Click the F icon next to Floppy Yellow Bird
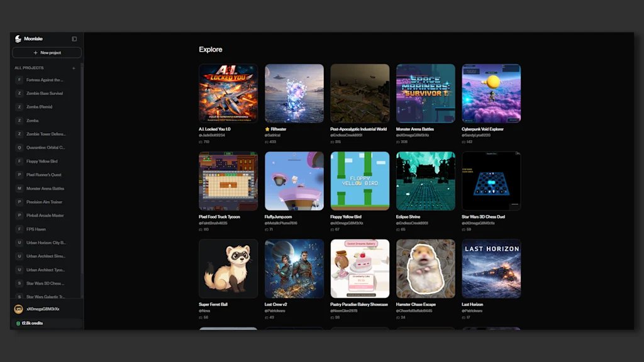This screenshot has width=644, height=362. coord(19,162)
